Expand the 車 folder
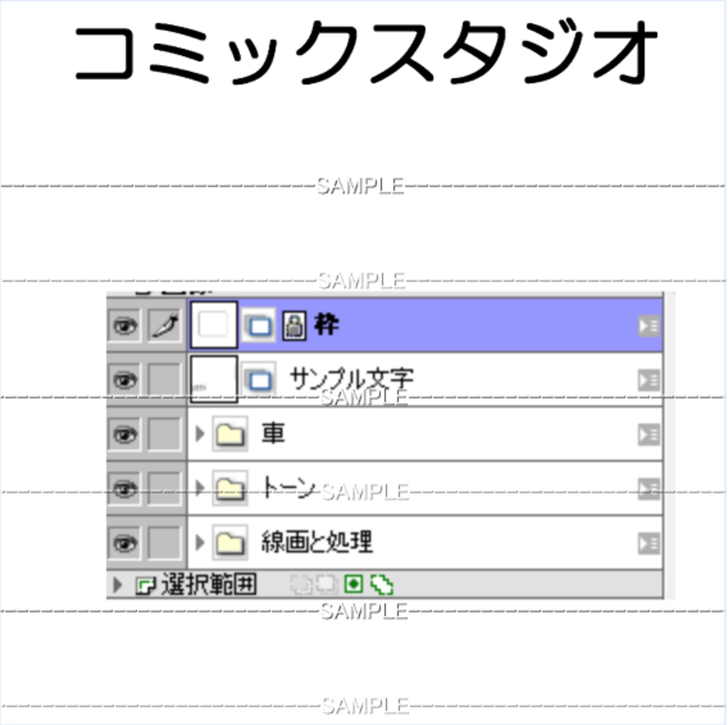The image size is (728, 725). pyautogui.click(x=199, y=434)
